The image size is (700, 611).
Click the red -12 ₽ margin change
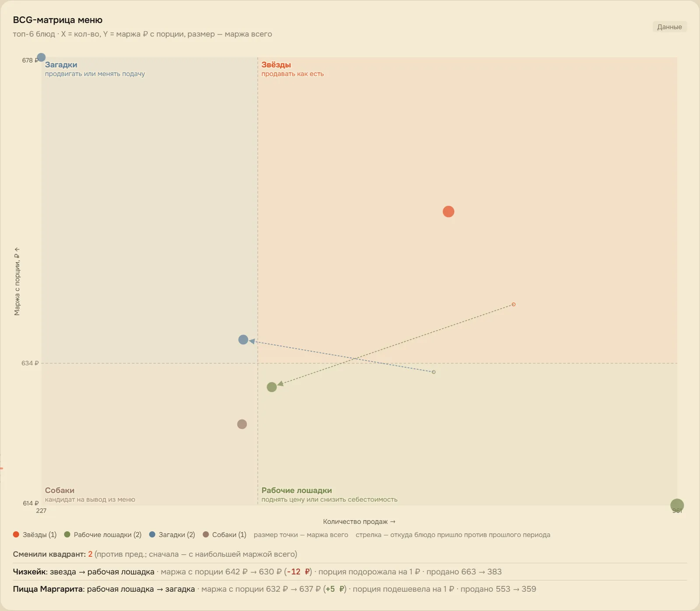click(298, 572)
